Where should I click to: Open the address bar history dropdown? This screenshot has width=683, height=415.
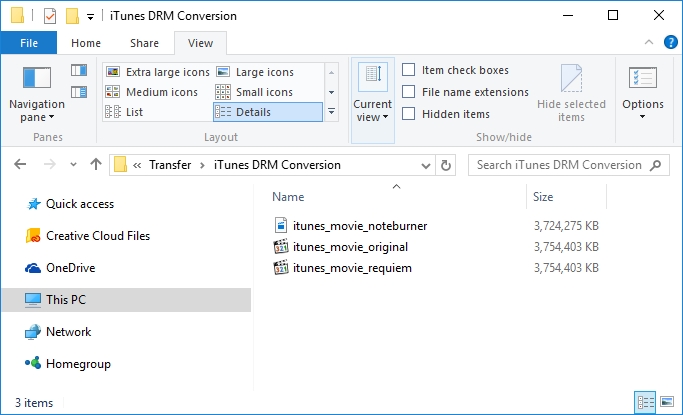(426, 165)
